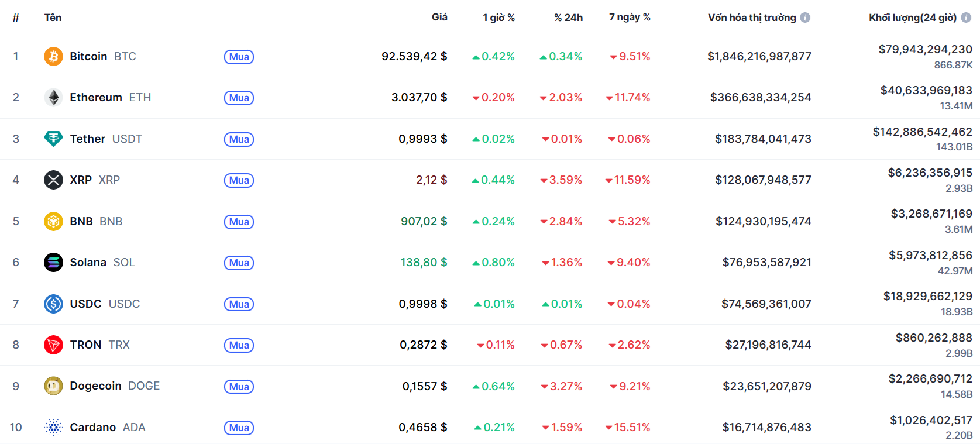Sort by the Tên column header

(x=53, y=18)
